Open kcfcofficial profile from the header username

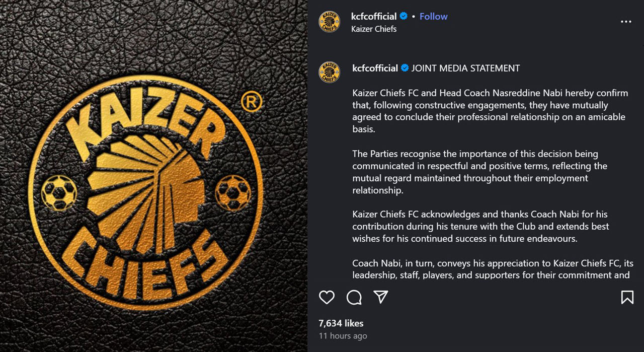click(x=374, y=16)
